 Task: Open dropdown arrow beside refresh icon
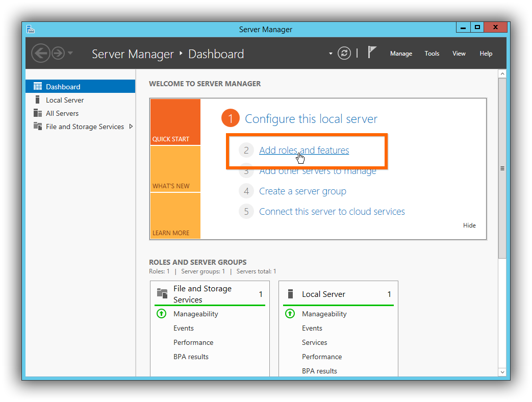[x=331, y=54]
